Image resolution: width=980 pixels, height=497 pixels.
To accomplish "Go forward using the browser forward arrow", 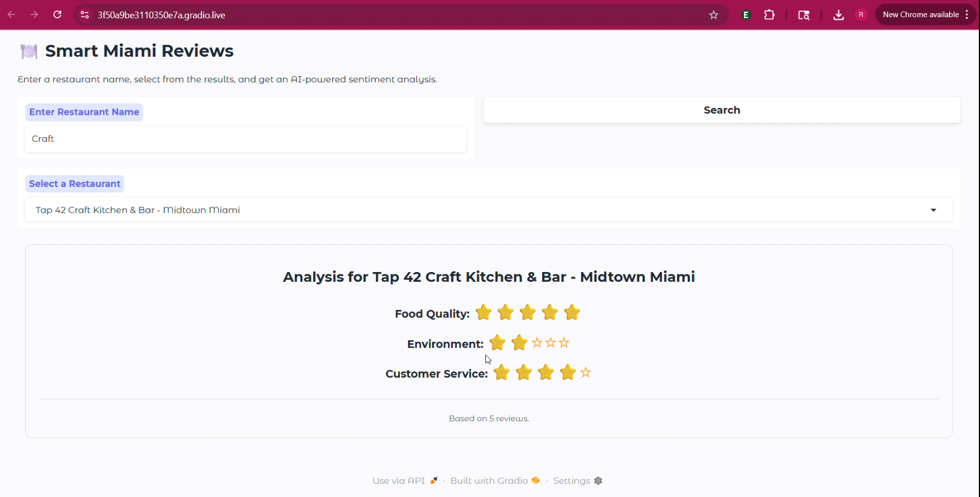I will [x=34, y=15].
